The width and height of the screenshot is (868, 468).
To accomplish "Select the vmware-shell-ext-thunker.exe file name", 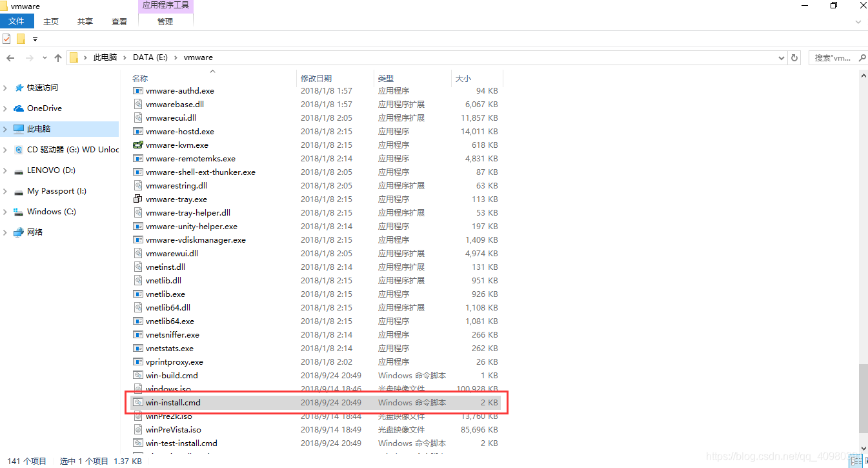I will [201, 172].
